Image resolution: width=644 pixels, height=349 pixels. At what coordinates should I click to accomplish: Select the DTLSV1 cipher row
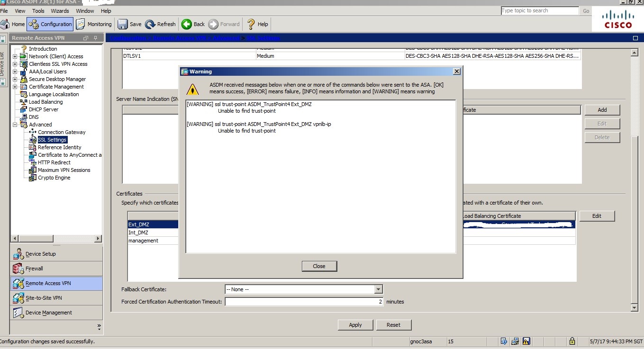(351, 56)
